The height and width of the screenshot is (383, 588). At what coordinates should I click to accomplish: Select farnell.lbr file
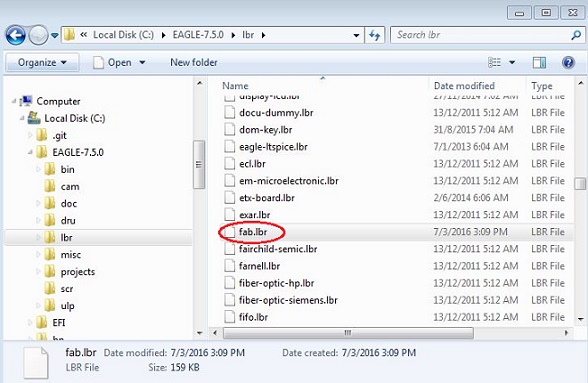(260, 266)
